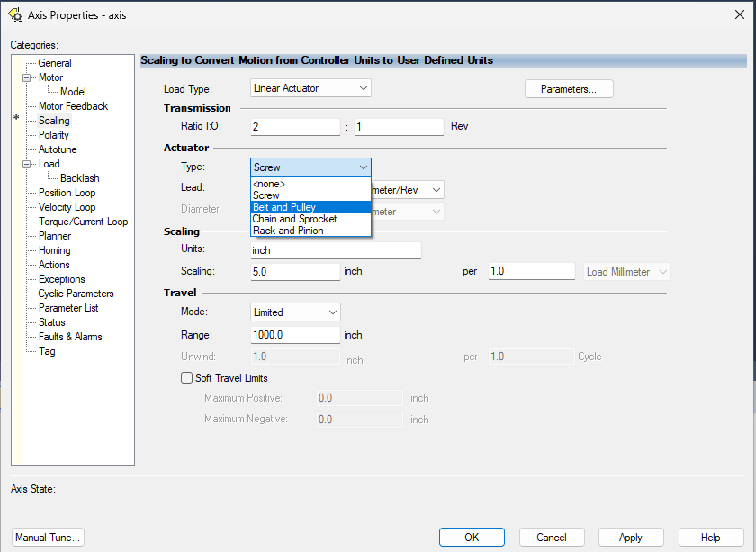756x552 pixels.
Task: Open the Homing category
Action: (x=54, y=250)
